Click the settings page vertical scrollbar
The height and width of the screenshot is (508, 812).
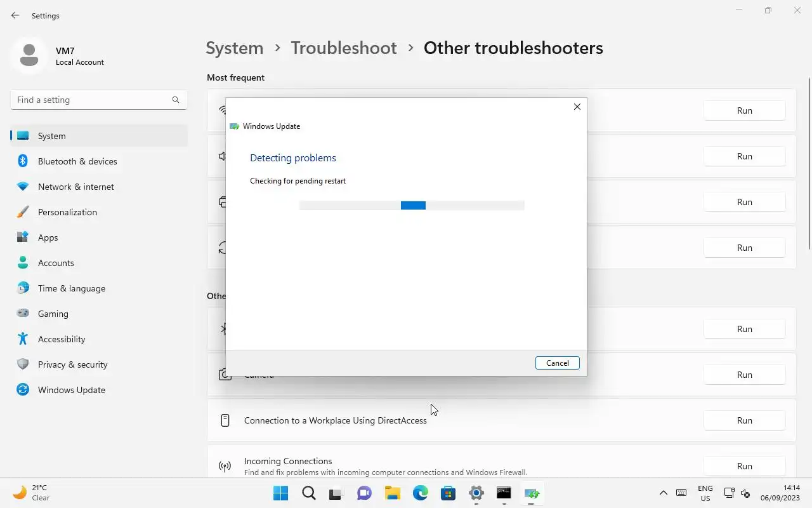pos(809,164)
